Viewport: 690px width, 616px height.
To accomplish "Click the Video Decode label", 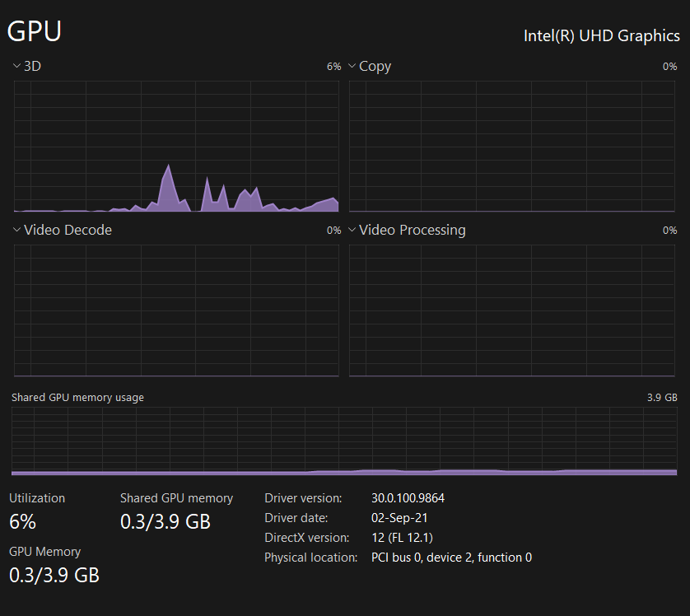I will tap(68, 230).
